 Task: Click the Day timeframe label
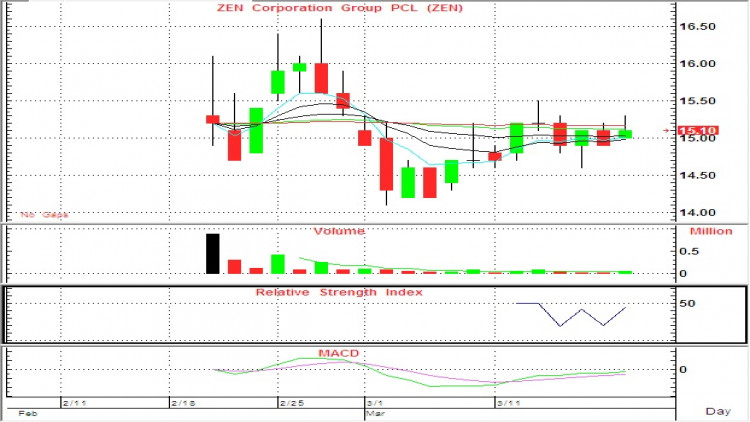[x=718, y=411]
